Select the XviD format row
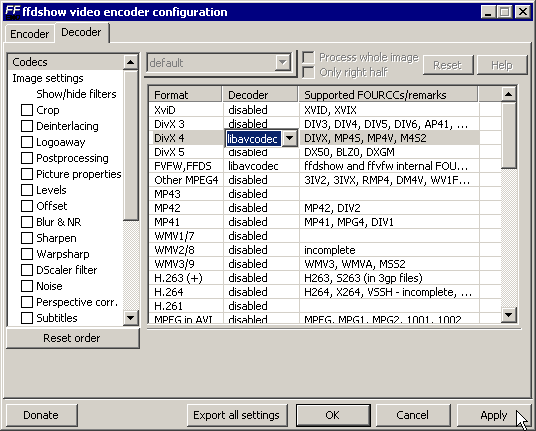Screen dimensions: 536x431 [x=325, y=110]
